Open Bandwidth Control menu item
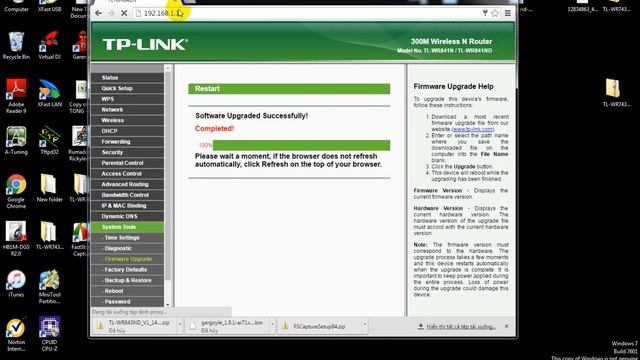640x360 pixels. coord(127,195)
